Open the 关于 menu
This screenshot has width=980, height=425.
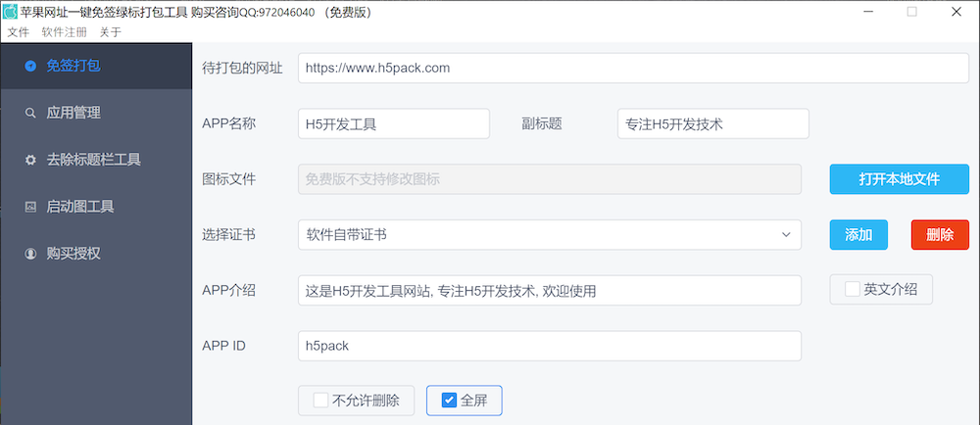click(x=110, y=32)
